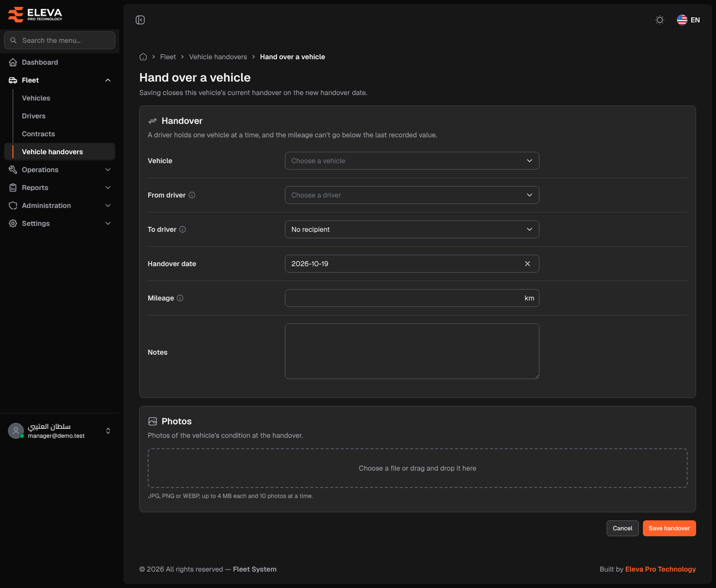Viewport: 716px width, 588px height.
Task: Show the Mileage info tooltip icon
Action: tap(180, 298)
